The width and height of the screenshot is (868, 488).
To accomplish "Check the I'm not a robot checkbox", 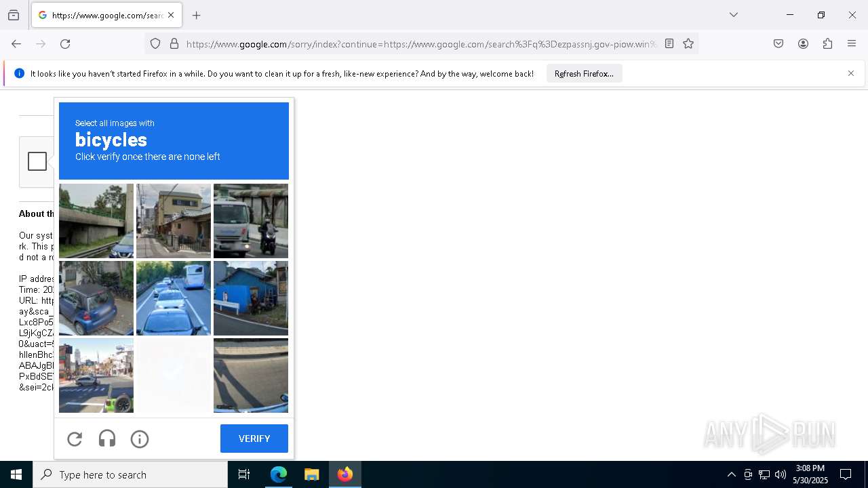I will click(x=37, y=161).
